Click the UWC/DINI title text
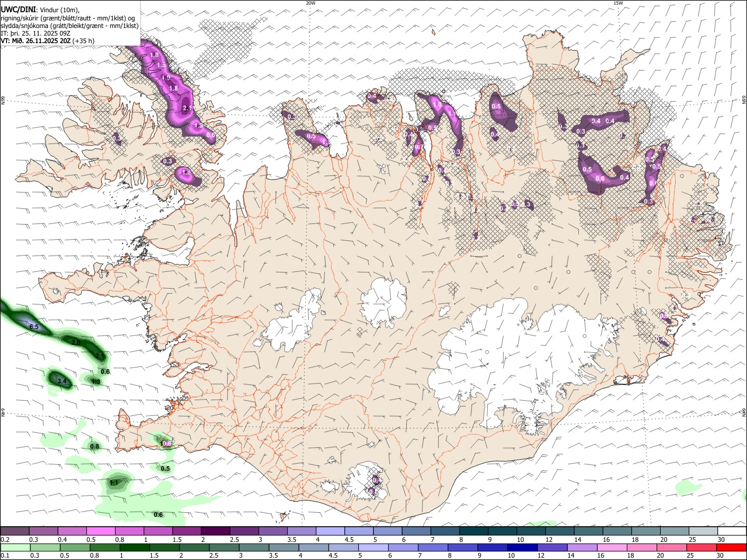The image size is (747, 560). (x=18, y=10)
